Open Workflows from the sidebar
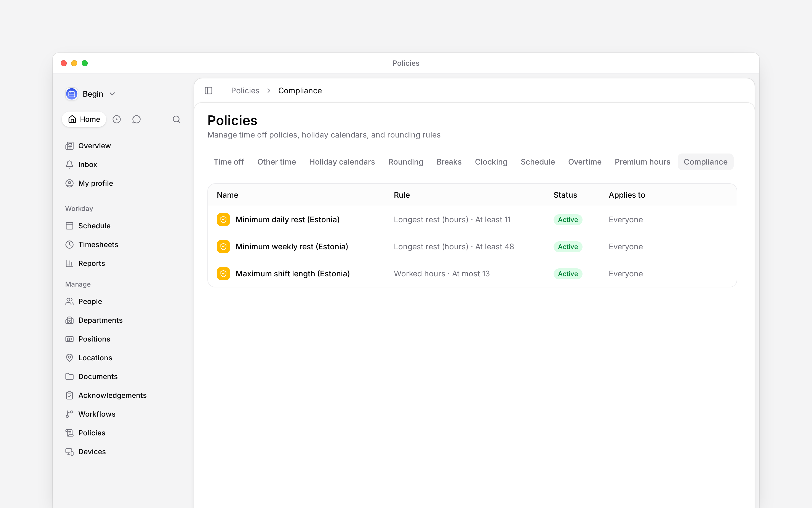 click(x=97, y=414)
